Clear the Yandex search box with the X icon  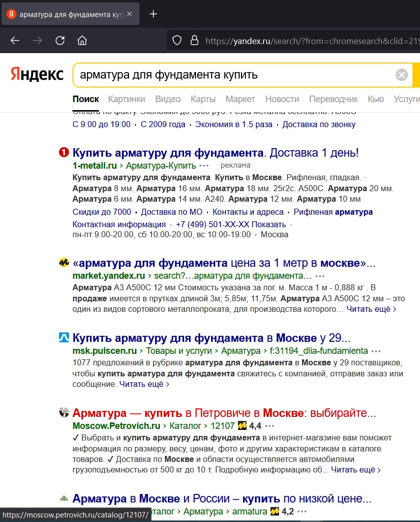(x=401, y=75)
